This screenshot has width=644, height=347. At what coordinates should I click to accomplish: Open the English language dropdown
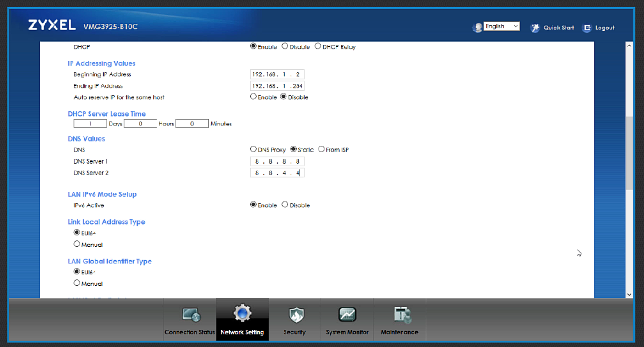coord(502,26)
